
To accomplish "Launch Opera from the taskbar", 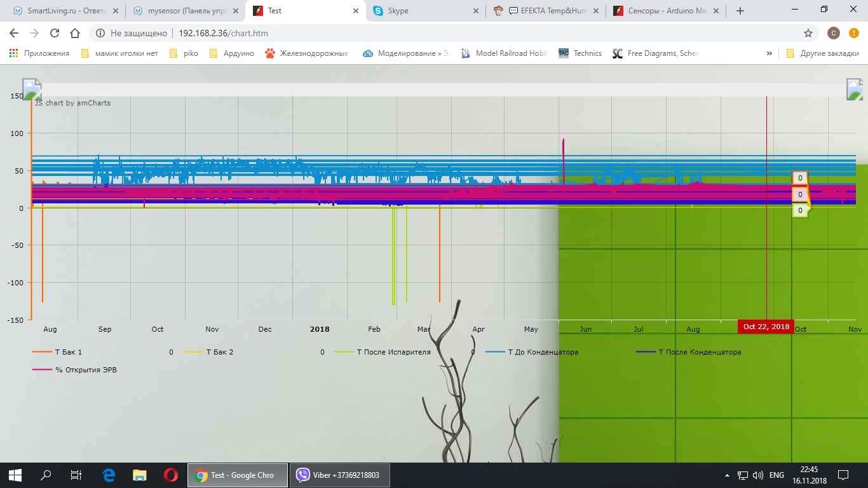I will [170, 475].
